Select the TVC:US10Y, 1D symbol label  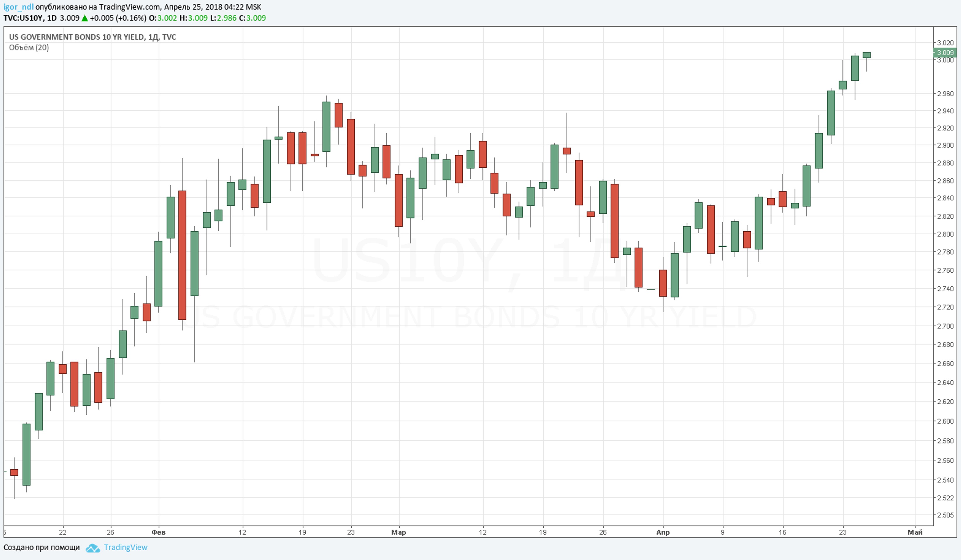coord(30,18)
